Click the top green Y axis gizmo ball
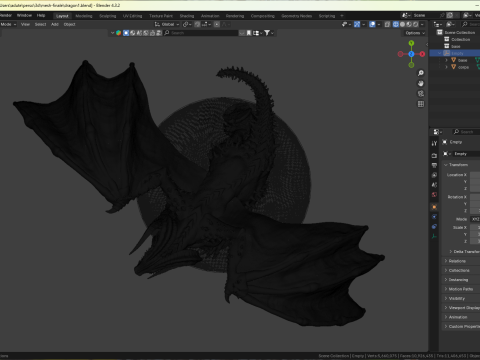Image resolution: width=480 pixels, height=360 pixels. pyautogui.click(x=411, y=43)
